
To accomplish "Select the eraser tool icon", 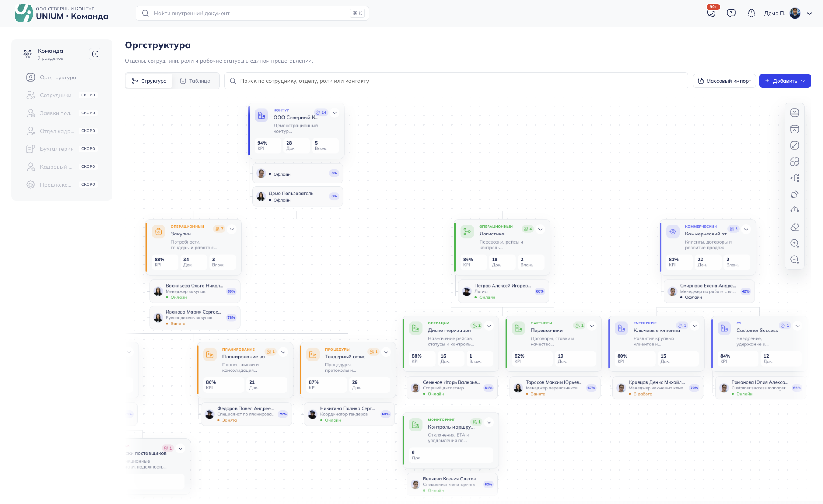I will click(795, 227).
